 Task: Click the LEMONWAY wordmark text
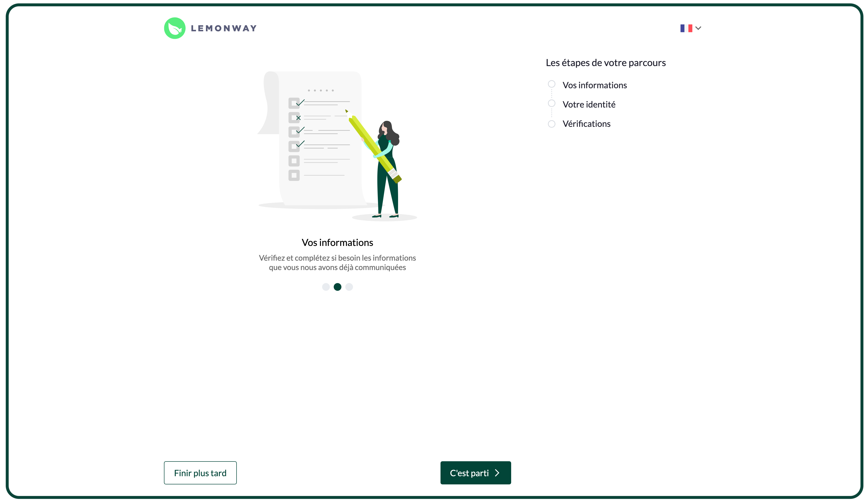(224, 28)
